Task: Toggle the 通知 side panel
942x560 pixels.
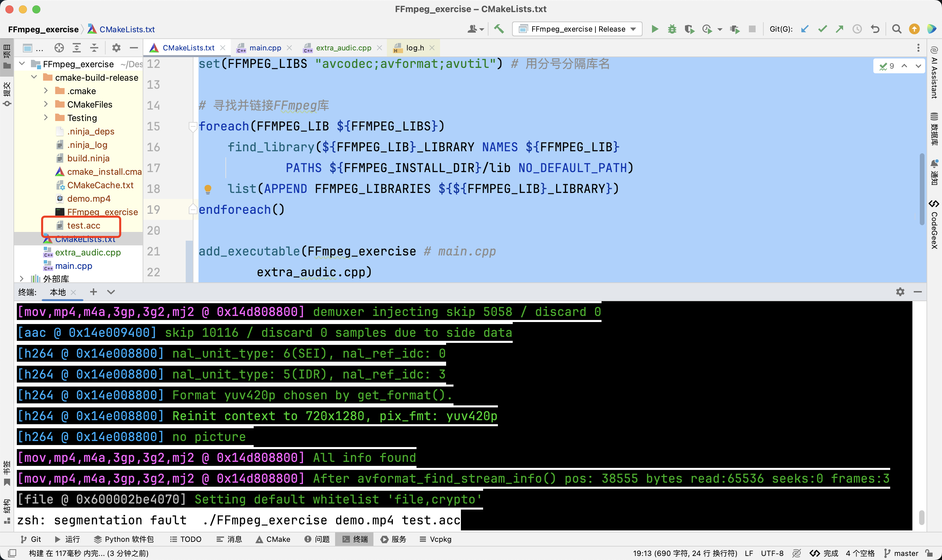Action: 934,172
